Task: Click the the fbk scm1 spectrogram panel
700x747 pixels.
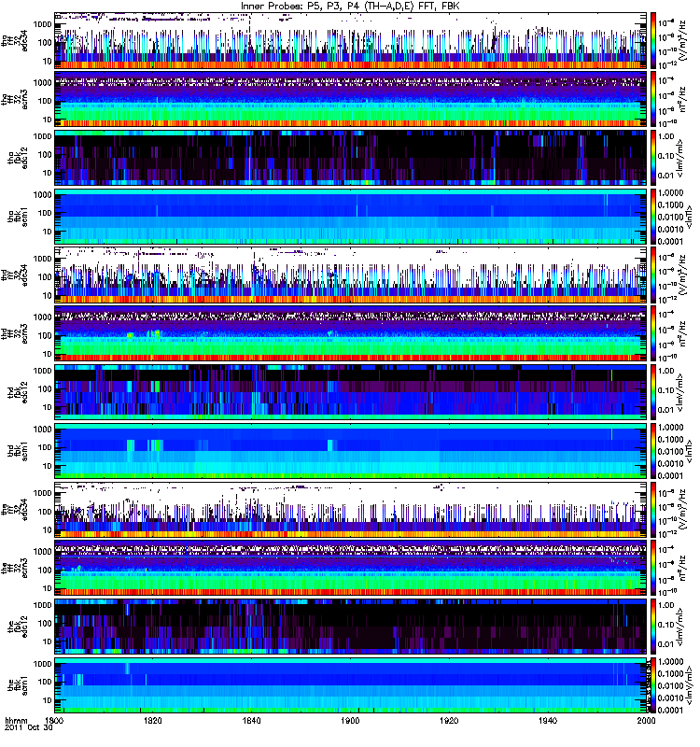Action: 351,685
